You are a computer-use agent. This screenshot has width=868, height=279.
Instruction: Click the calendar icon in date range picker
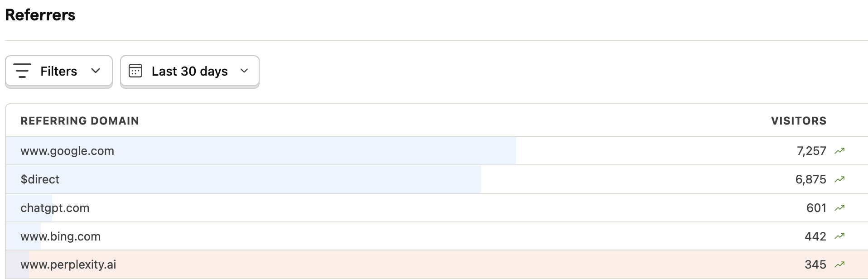(x=135, y=71)
